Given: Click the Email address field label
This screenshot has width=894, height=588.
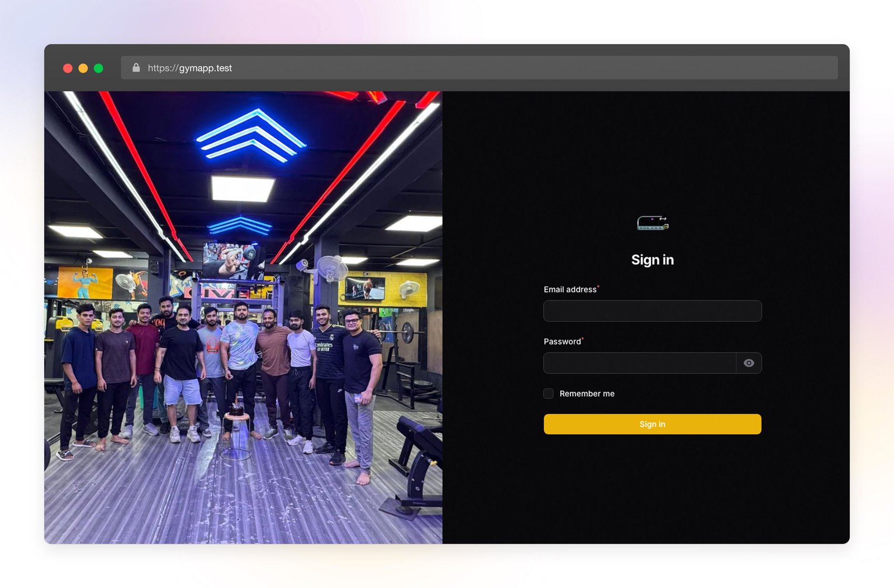Looking at the screenshot, I should pyautogui.click(x=570, y=289).
